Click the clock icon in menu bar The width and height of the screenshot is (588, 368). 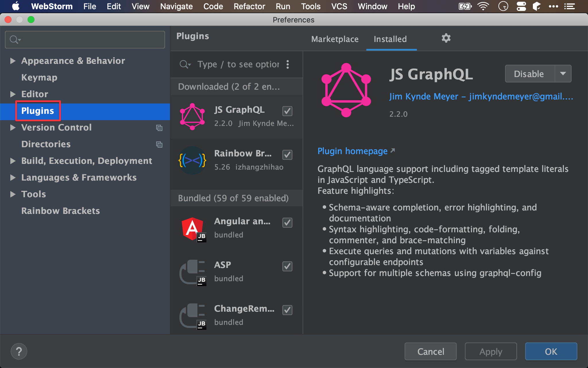point(503,6)
